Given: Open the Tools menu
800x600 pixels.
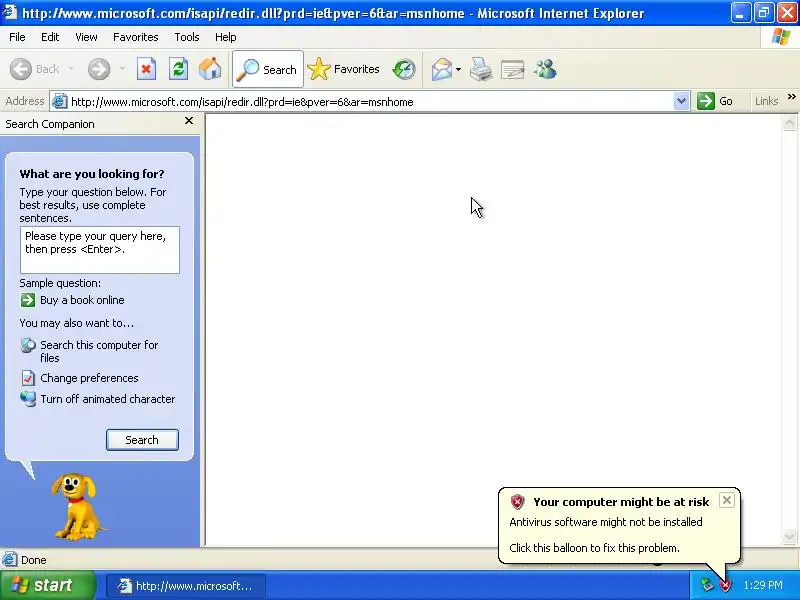Looking at the screenshot, I should point(187,37).
